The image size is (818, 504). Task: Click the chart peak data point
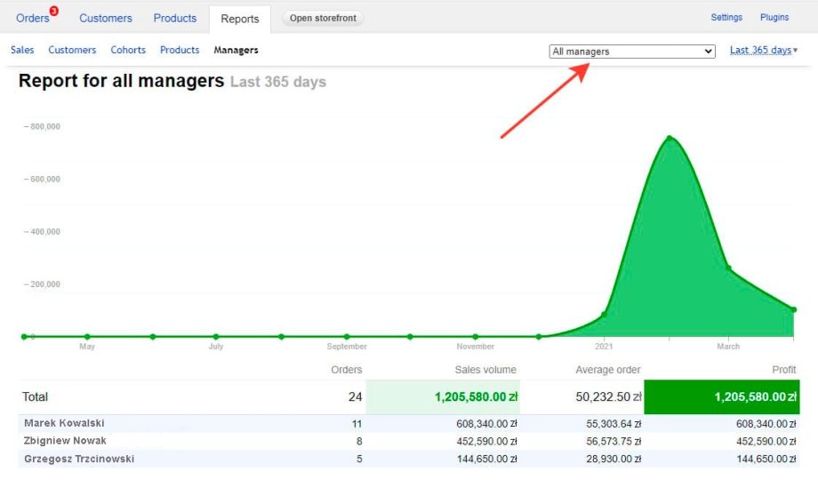670,138
